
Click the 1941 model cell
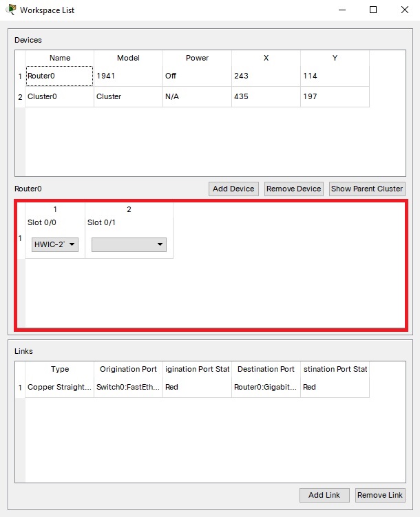click(x=128, y=76)
